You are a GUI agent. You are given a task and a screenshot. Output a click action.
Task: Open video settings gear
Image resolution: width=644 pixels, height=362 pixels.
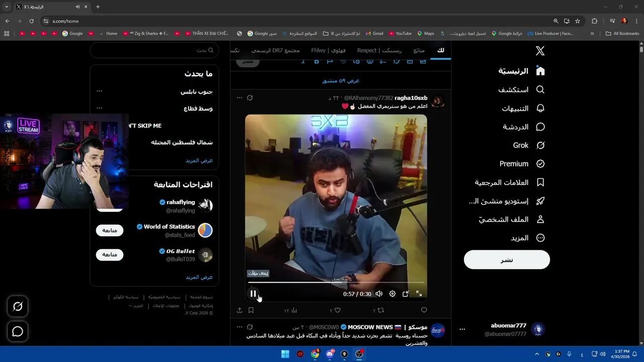[392, 294]
